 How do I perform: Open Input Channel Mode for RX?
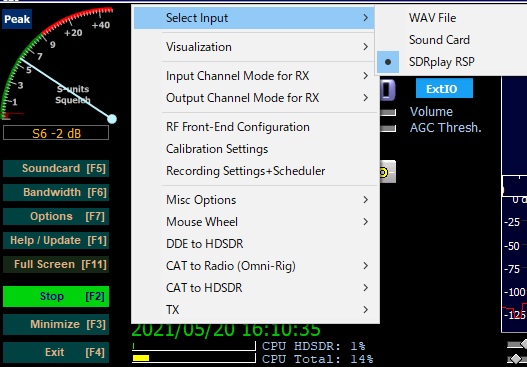(254, 76)
